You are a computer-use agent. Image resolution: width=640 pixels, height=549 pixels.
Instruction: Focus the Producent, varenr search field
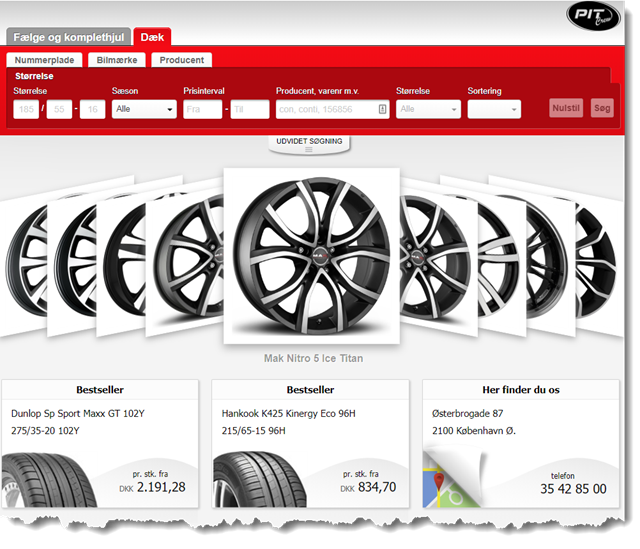332,109
